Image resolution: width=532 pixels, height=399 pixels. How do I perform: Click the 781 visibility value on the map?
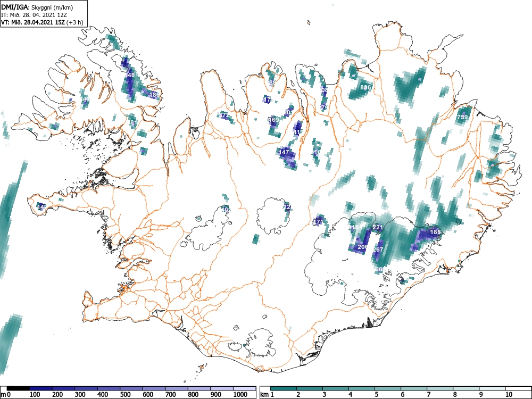(x=132, y=122)
